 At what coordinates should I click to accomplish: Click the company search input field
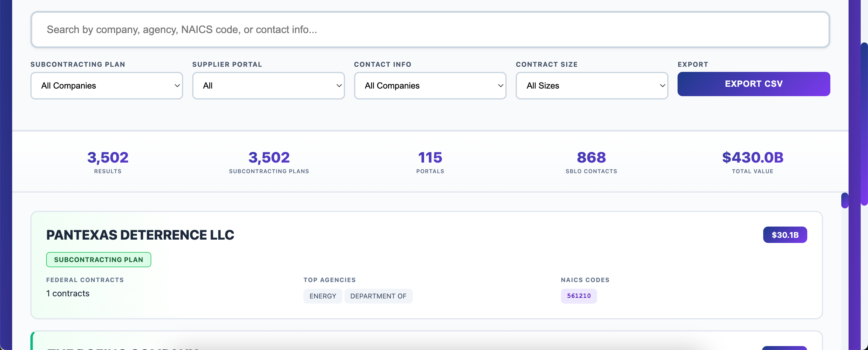pos(430,30)
